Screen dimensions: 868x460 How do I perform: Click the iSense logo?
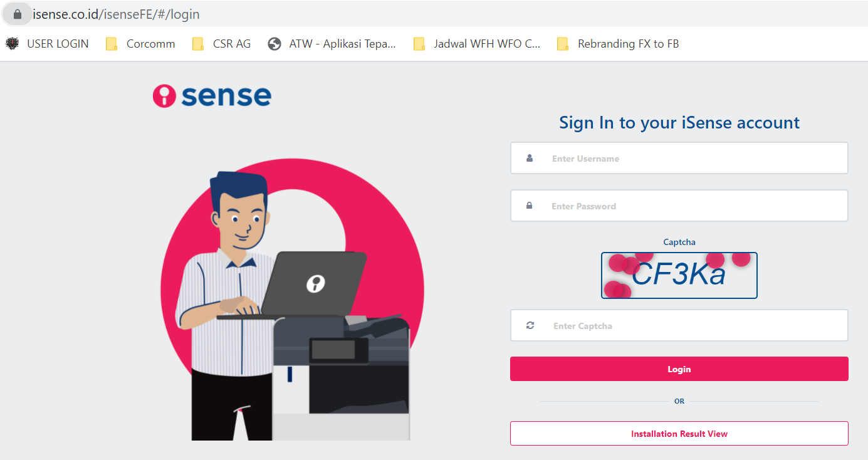click(x=212, y=96)
